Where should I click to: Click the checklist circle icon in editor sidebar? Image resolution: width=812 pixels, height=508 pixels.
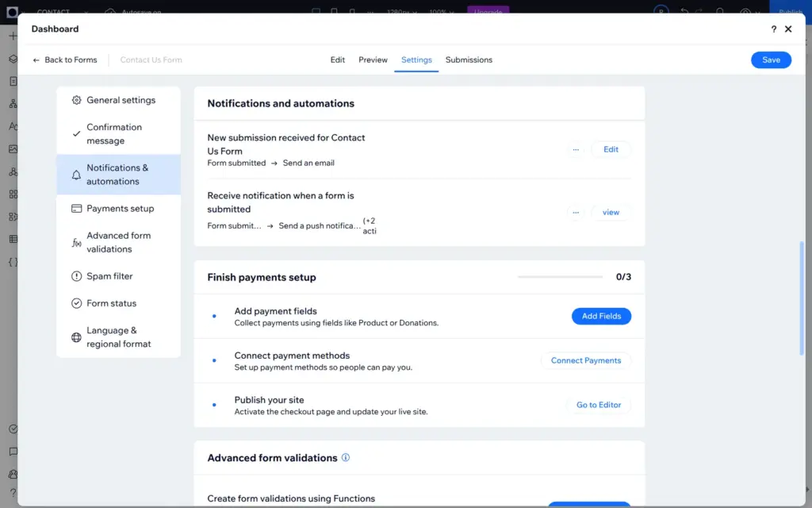pyautogui.click(x=13, y=429)
